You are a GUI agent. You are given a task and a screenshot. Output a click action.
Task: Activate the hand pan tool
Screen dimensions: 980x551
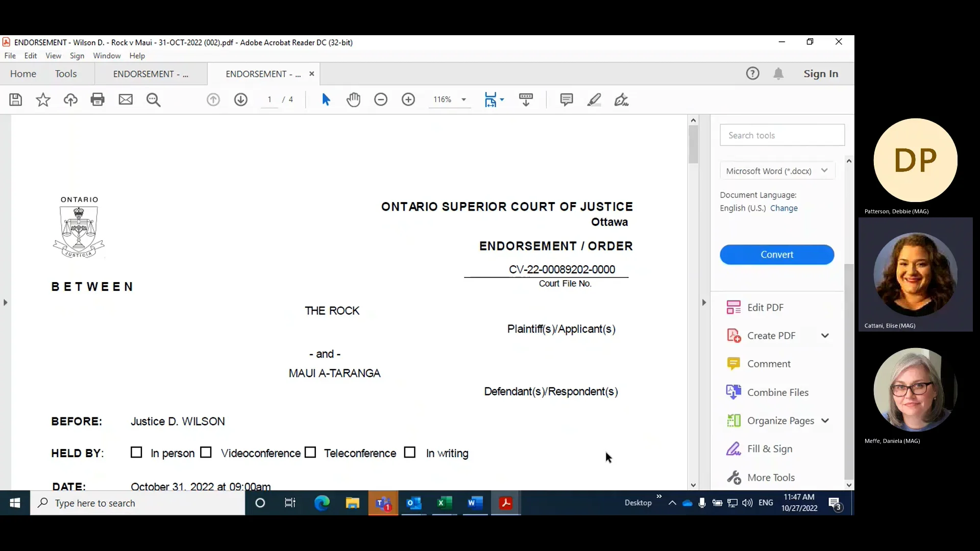tap(353, 99)
